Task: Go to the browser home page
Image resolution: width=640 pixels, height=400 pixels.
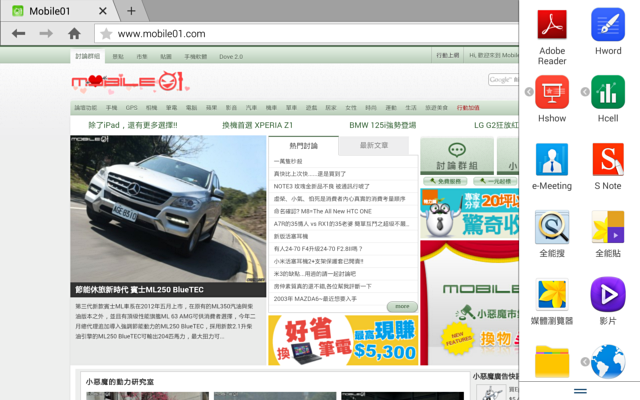Action: click(74, 33)
